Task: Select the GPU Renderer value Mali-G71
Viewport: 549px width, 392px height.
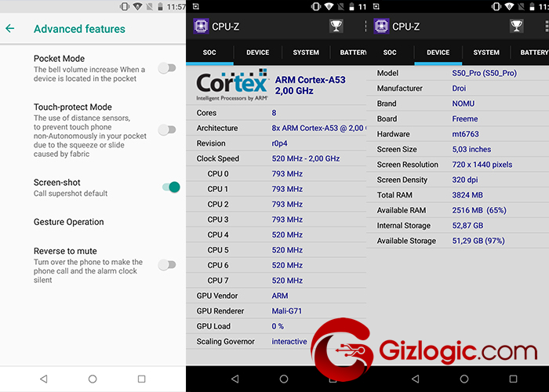Action: tap(287, 310)
